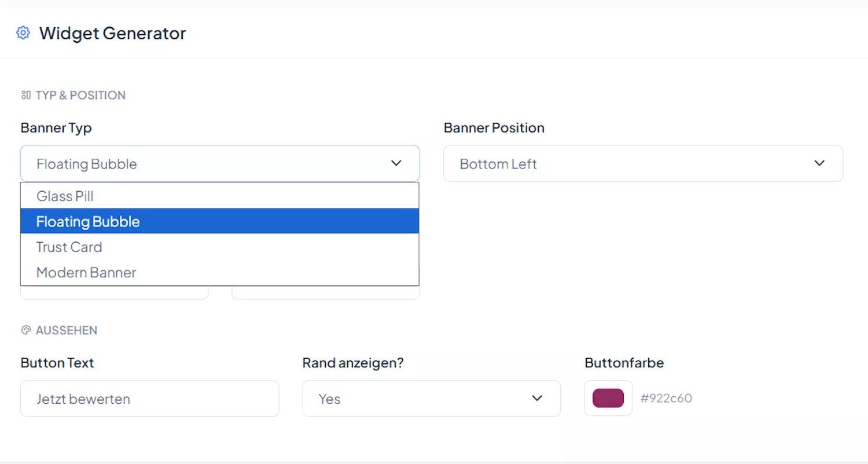Click the layout icon next to TYP & POSITION
Screen dimensions: 868x464
point(26,94)
